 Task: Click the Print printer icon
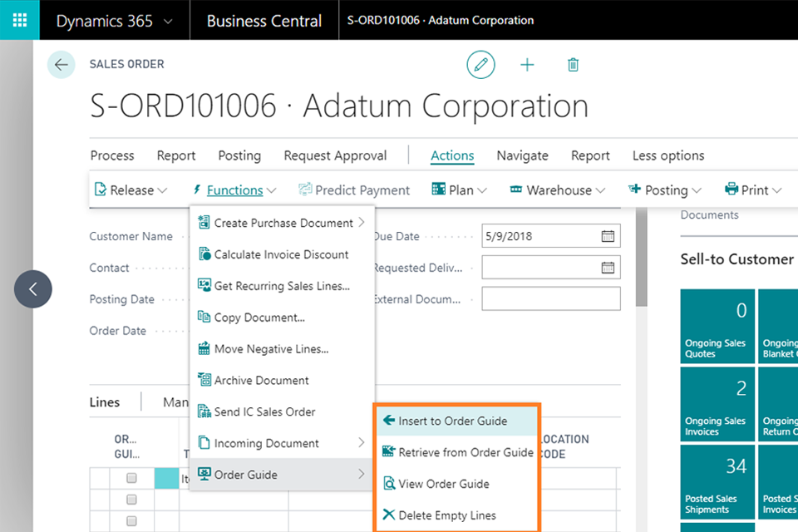tap(731, 189)
